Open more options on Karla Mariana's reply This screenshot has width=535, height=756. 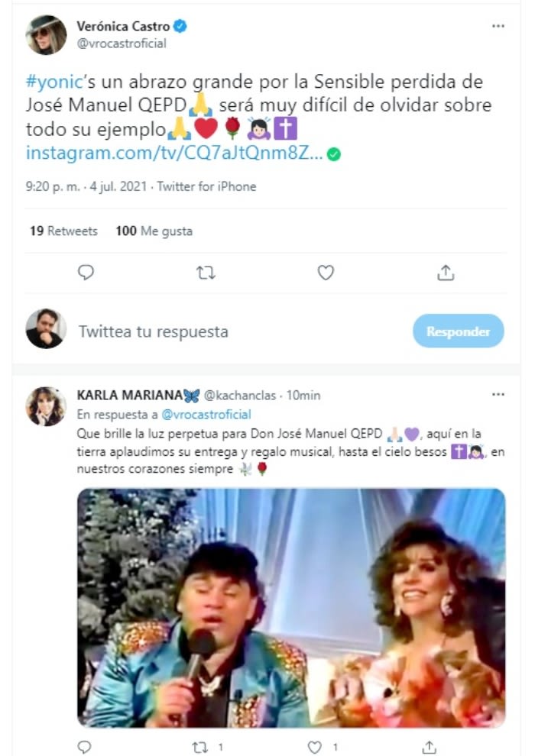point(498,395)
